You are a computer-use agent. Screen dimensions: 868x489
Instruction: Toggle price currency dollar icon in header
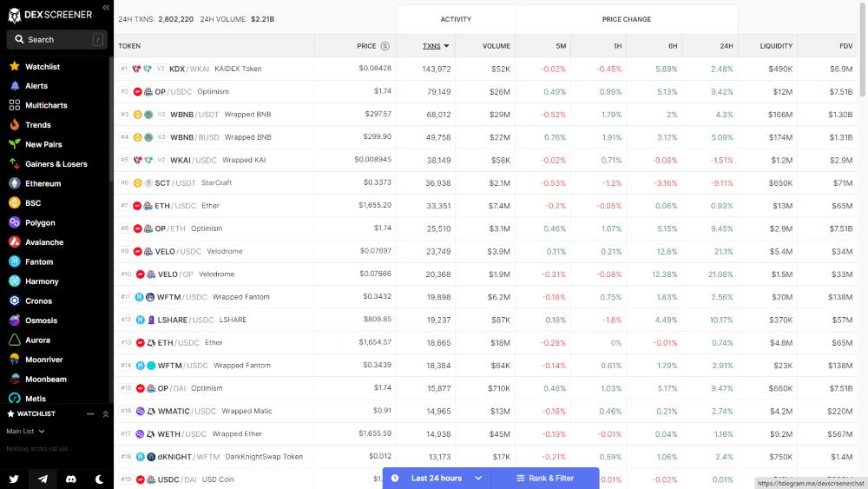pos(385,46)
